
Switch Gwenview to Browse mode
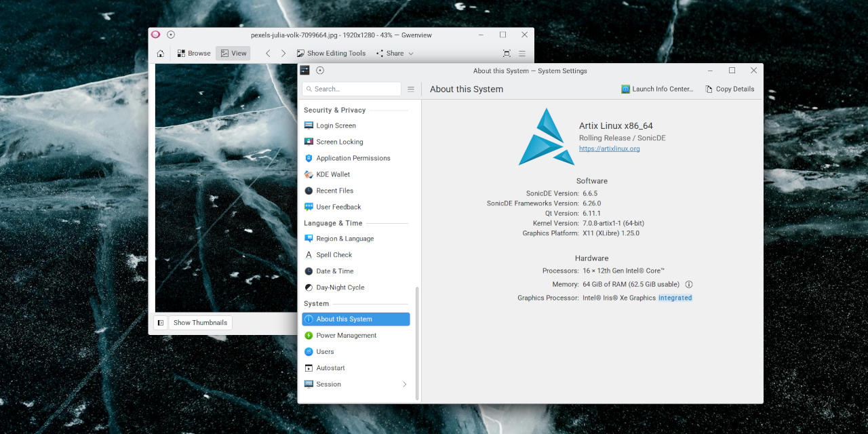click(x=194, y=54)
